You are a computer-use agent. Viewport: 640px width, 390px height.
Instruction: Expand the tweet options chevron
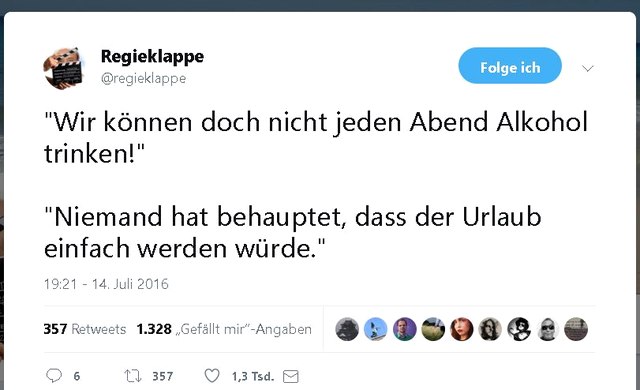tap(588, 68)
